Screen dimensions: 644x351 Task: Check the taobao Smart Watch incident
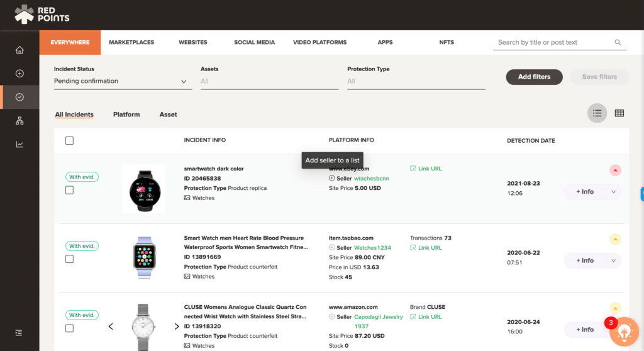(69, 259)
